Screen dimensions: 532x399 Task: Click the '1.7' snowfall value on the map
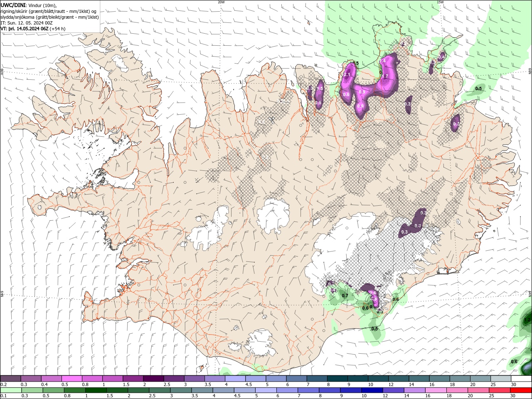coord(385,76)
